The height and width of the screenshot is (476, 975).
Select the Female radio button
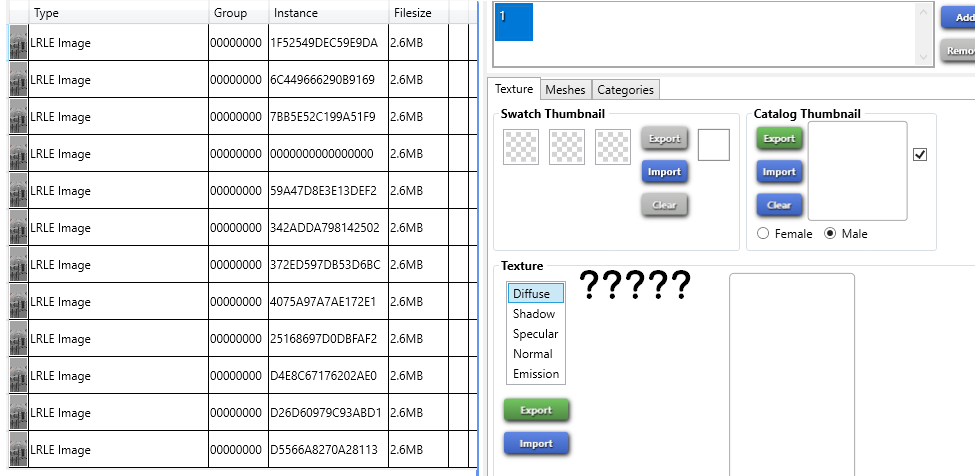(x=764, y=234)
